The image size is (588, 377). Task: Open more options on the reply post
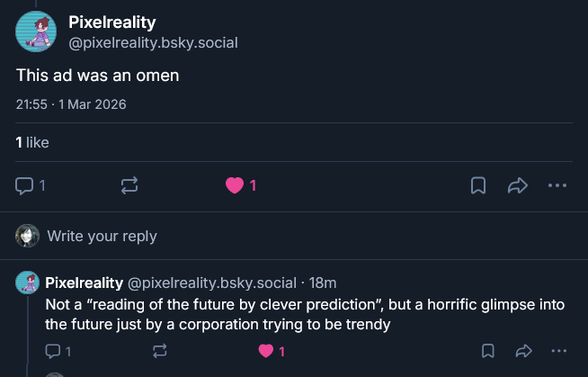(559, 351)
